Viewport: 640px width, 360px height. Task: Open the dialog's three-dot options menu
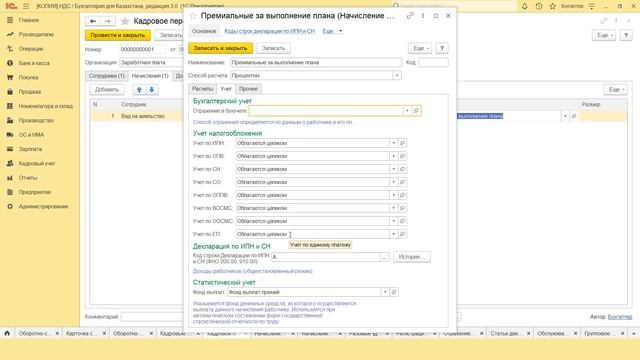click(423, 16)
